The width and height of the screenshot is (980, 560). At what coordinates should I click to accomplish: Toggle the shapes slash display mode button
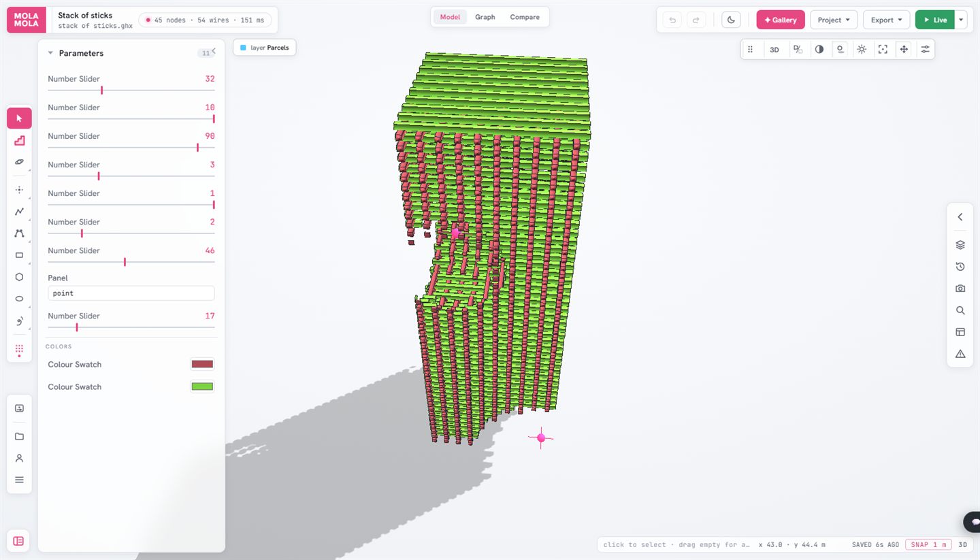tap(798, 49)
